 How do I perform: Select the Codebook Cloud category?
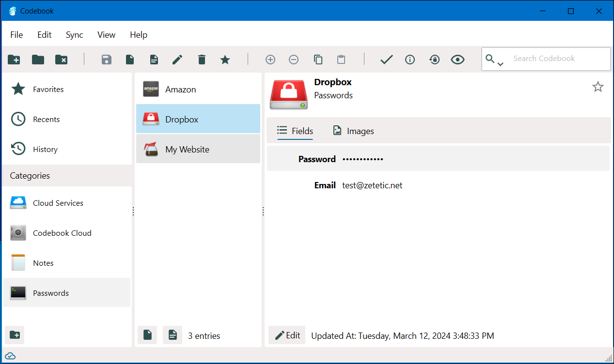click(x=67, y=233)
